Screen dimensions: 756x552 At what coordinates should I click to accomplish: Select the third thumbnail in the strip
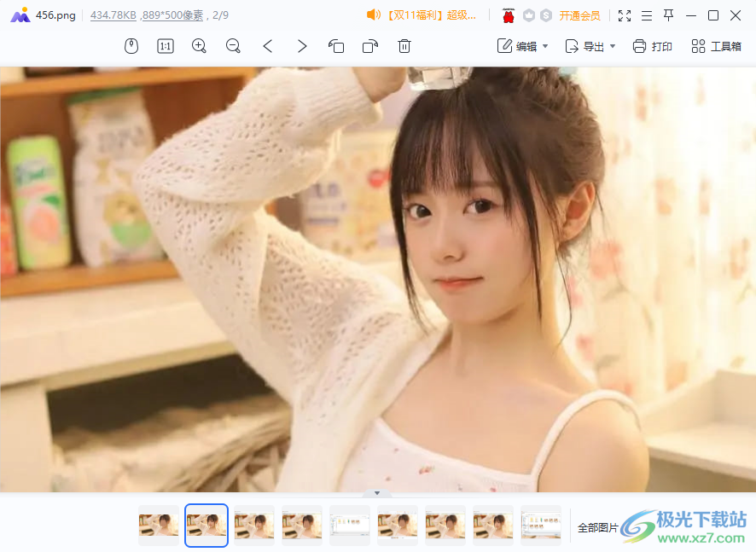coord(254,526)
